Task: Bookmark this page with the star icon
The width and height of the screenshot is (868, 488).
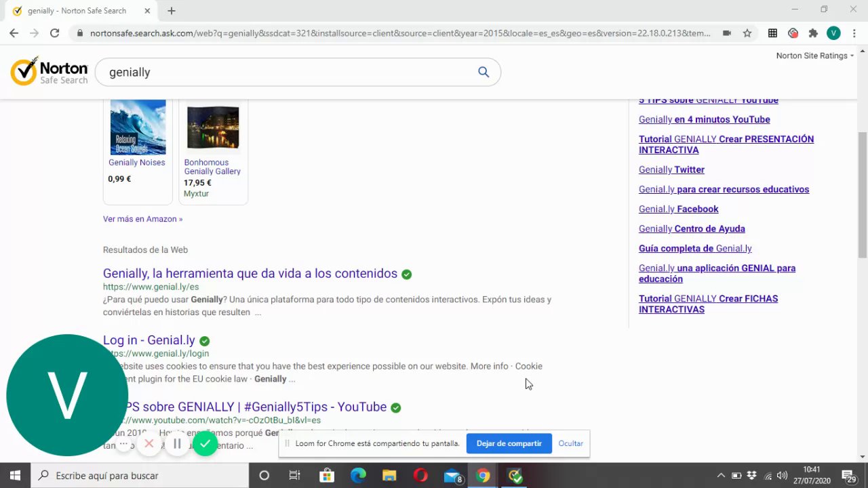Action: [x=747, y=33]
